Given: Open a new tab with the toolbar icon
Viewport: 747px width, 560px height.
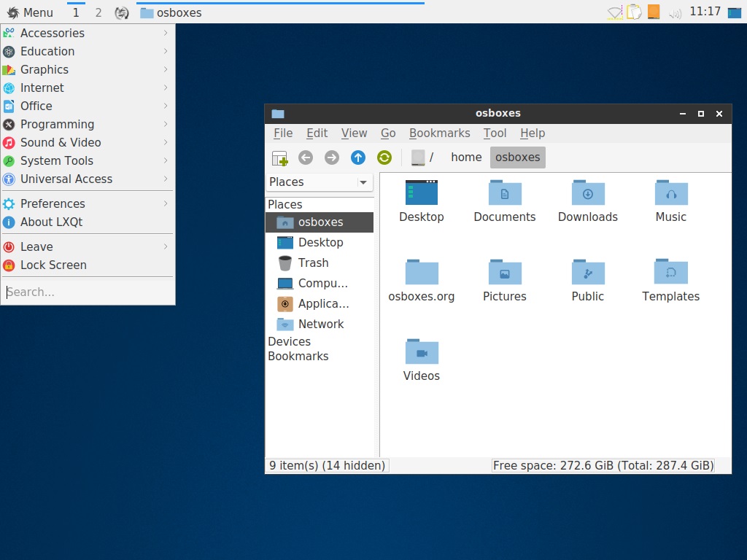Looking at the screenshot, I should click(279, 157).
